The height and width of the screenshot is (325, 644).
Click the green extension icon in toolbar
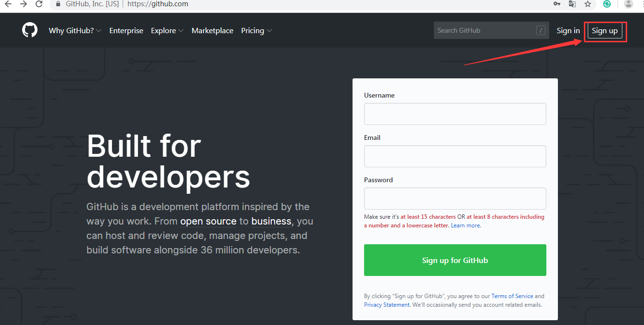[607, 4]
